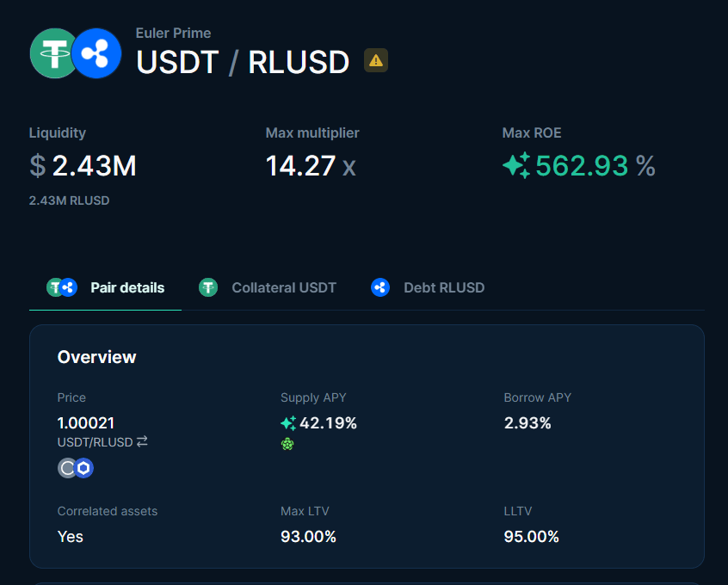This screenshot has height=585, width=728.
Task: Click the 562.93 % Max ROE value
Action: pos(595,166)
